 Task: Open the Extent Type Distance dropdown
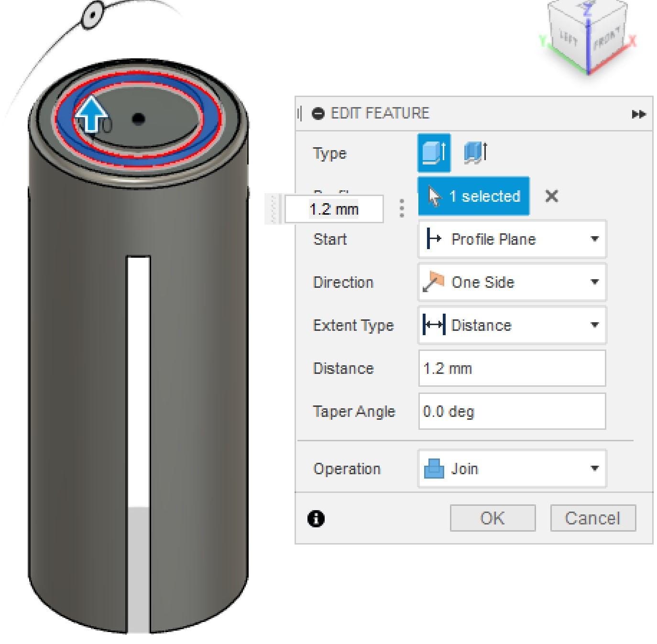512,325
